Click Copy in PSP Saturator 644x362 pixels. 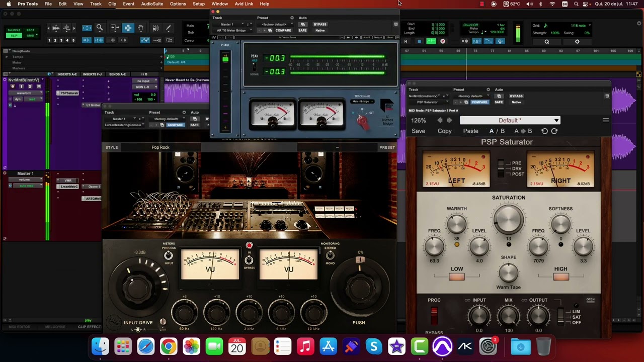pos(444,131)
